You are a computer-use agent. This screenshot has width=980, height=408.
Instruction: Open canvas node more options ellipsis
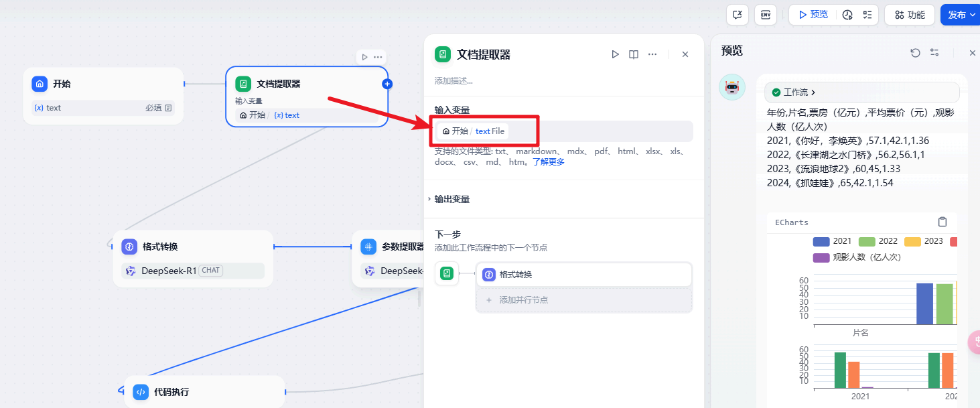pos(378,57)
